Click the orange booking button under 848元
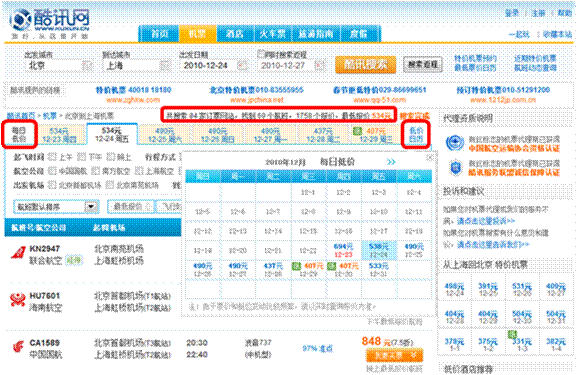This screenshot has width=576, height=375. (x=394, y=355)
